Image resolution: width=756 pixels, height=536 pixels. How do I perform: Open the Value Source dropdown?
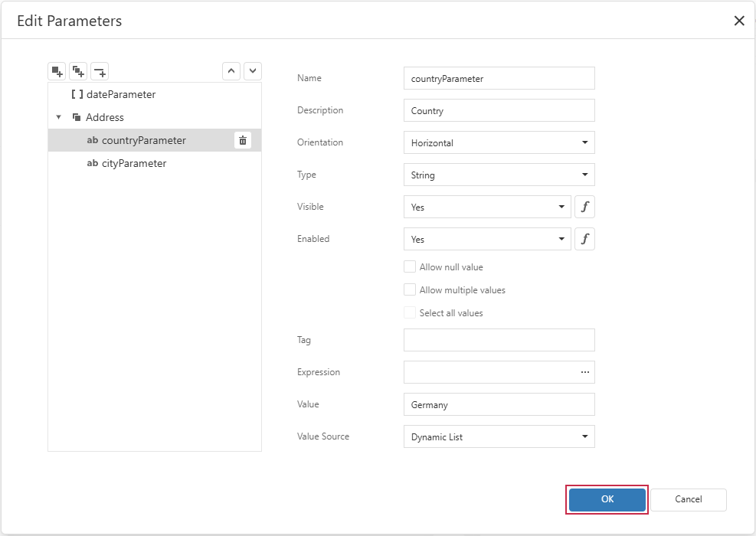click(499, 436)
